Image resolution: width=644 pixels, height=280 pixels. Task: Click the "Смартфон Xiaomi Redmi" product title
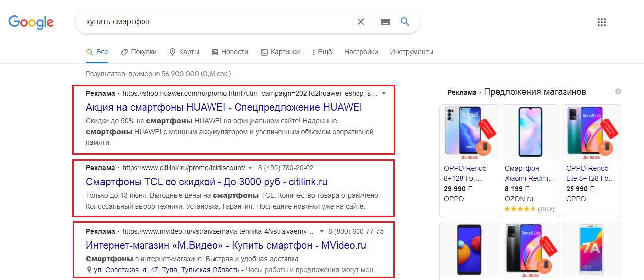[x=529, y=173]
